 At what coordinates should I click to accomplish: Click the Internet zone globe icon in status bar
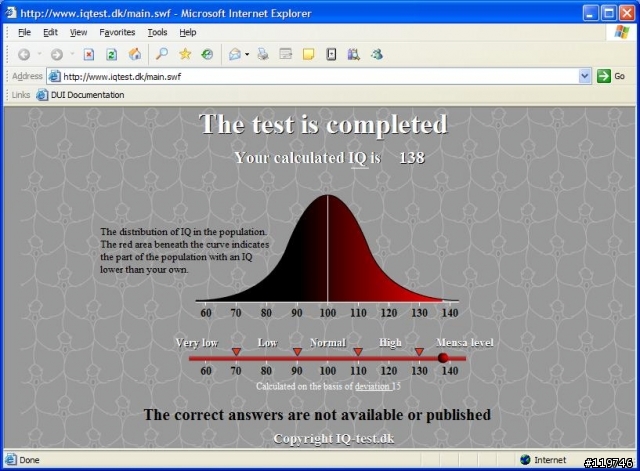pos(525,460)
